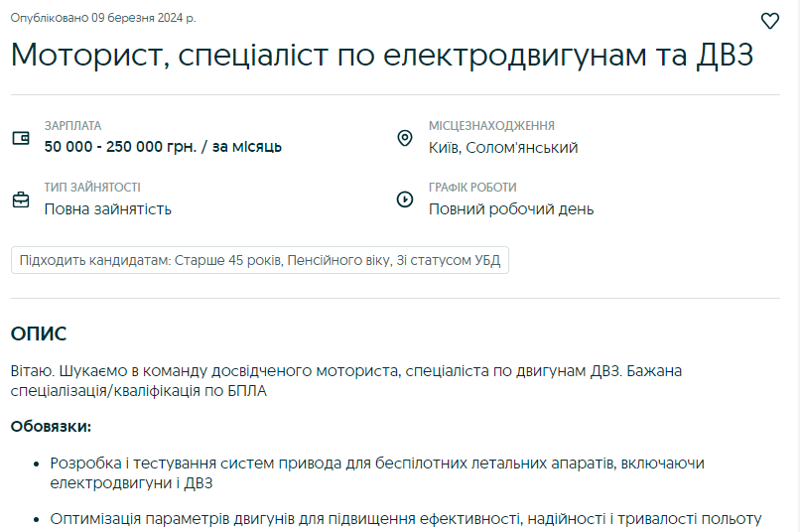Click the 'ЗАРПЛАТА' label
This screenshot has height=532, width=800.
[72, 126]
